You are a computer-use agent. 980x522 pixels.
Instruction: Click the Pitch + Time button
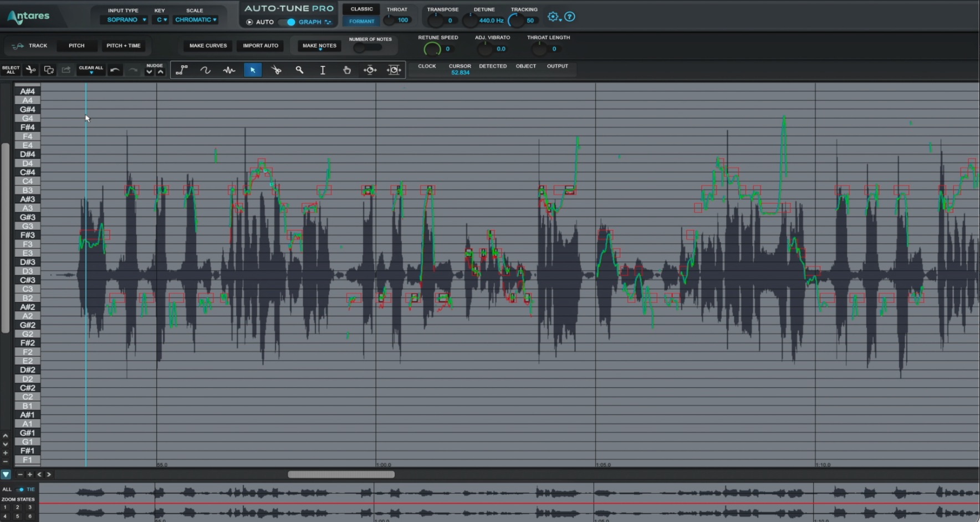click(x=124, y=45)
